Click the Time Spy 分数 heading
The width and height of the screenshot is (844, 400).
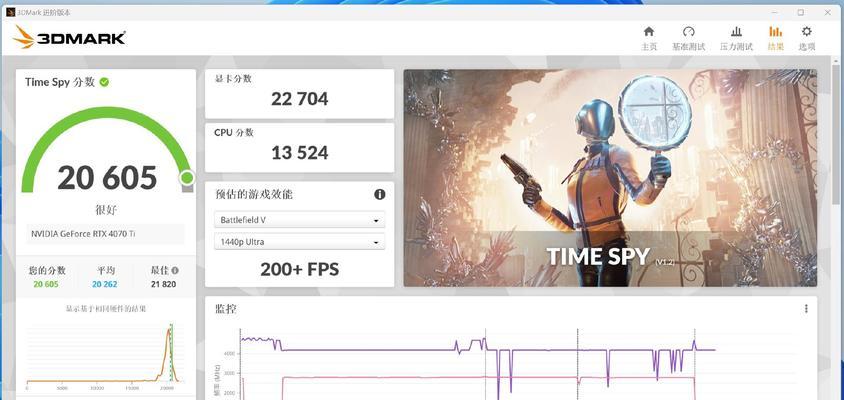pos(60,82)
